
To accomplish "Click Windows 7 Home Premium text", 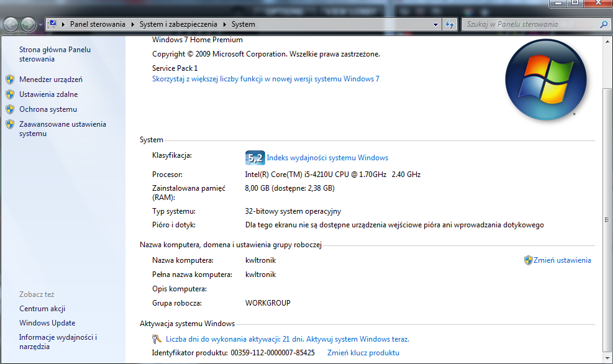I will (198, 40).
